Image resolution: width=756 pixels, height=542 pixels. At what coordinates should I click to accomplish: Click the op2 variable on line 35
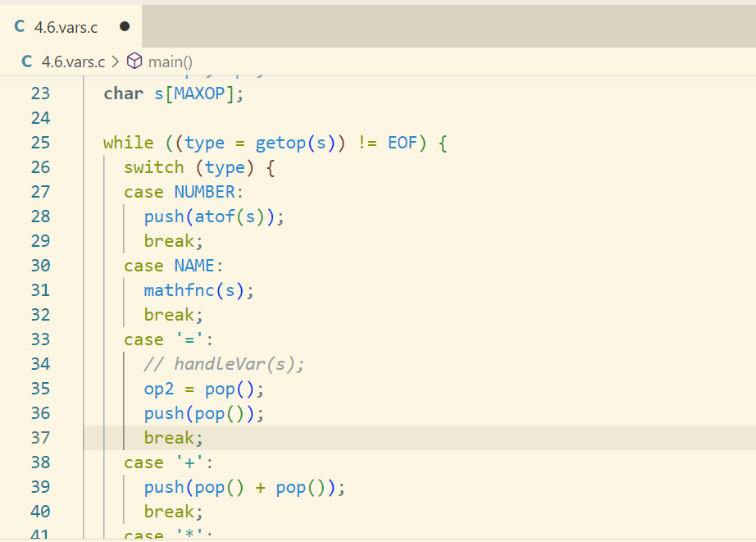click(x=159, y=389)
